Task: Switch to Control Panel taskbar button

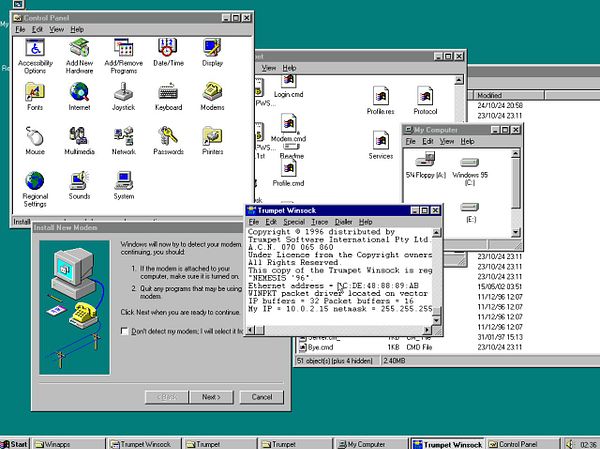Action: click(x=522, y=444)
